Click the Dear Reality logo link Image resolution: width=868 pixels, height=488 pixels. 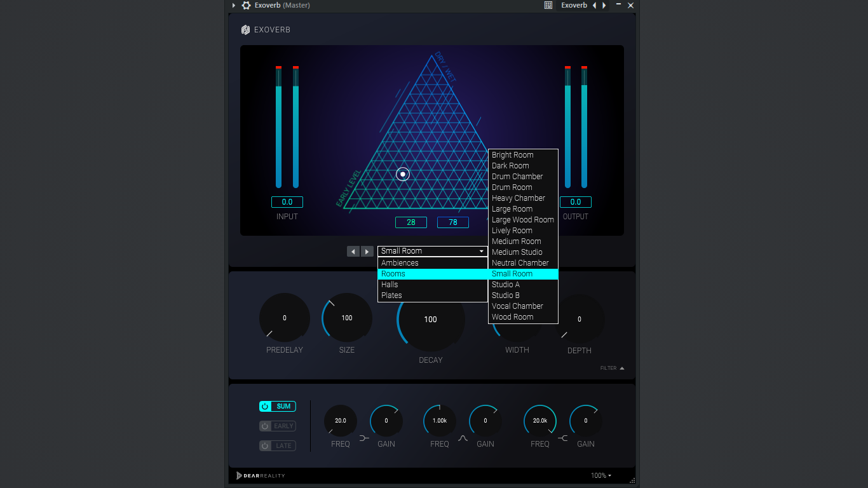coord(261,475)
